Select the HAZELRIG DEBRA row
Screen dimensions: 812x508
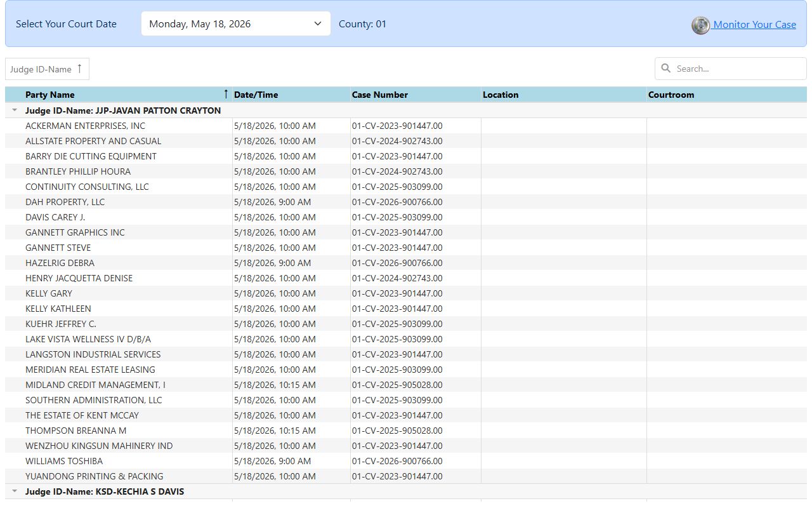[406, 263]
